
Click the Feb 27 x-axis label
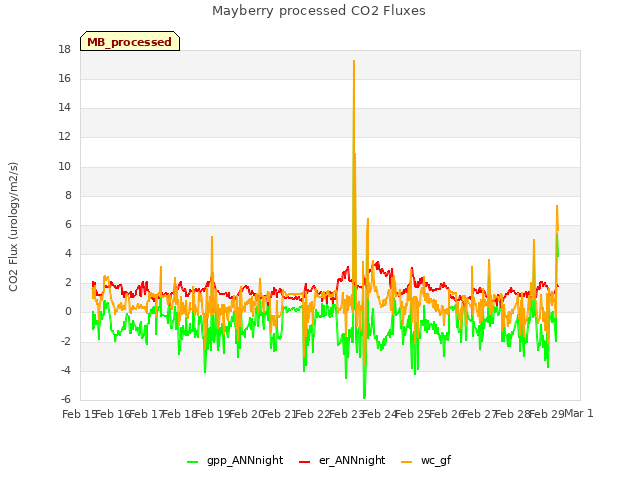click(480, 414)
